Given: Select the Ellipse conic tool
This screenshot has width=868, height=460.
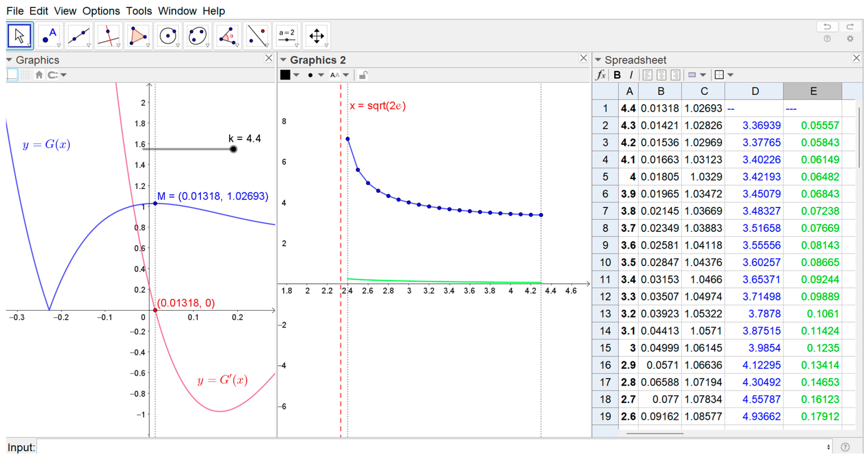Looking at the screenshot, I should pos(197,36).
